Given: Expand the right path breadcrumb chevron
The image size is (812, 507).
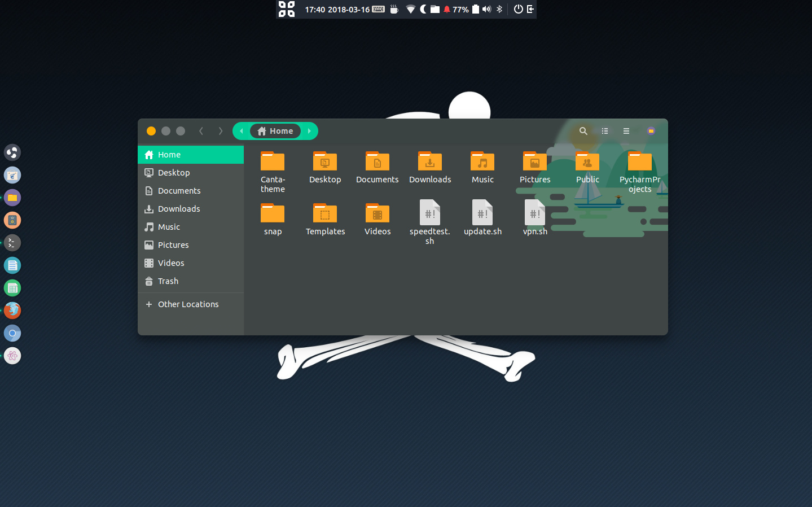Looking at the screenshot, I should point(309,130).
